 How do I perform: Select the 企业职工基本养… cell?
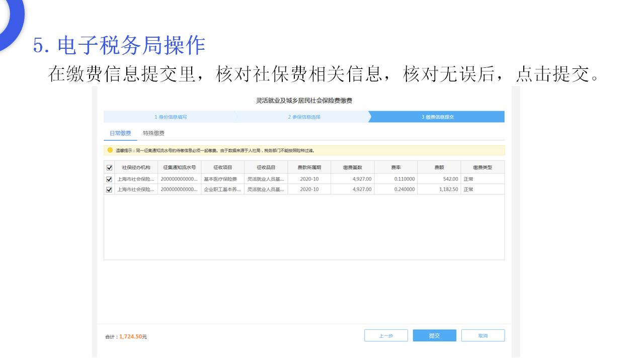click(x=222, y=190)
